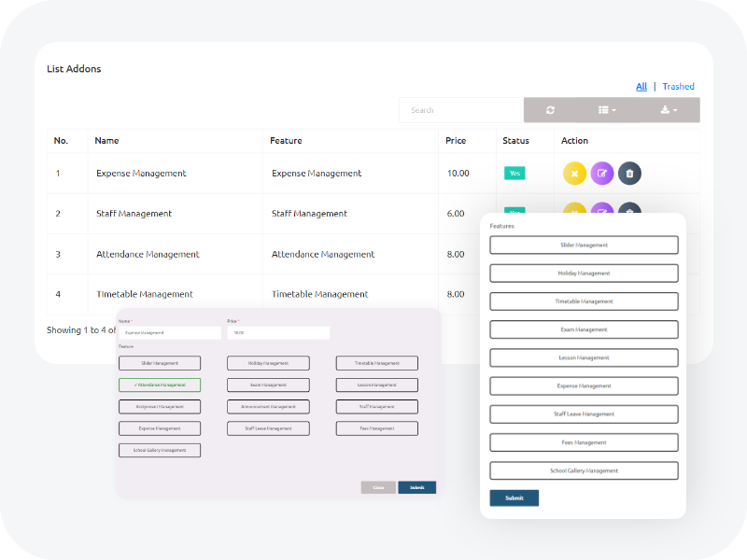747x560 pixels.
Task: Toggle the Assignment Management feature option
Action: [x=160, y=407]
